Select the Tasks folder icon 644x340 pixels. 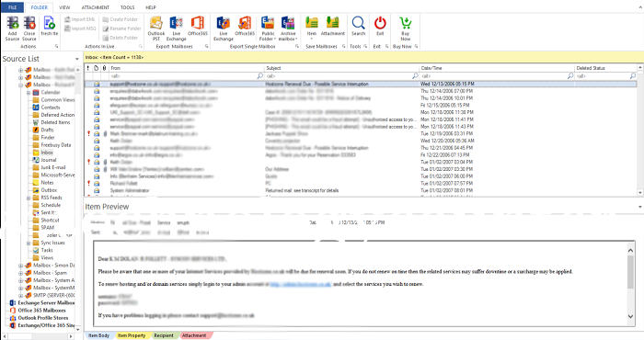[36, 250]
